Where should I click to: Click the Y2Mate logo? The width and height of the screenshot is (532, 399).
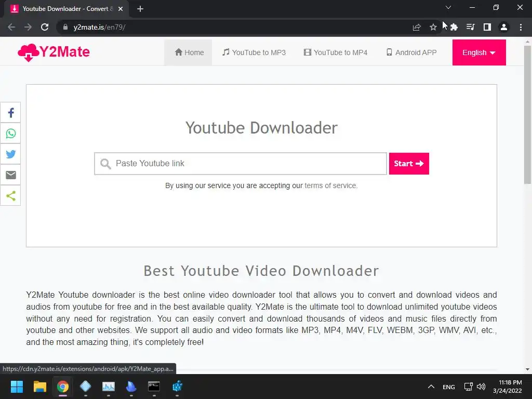coord(54,52)
